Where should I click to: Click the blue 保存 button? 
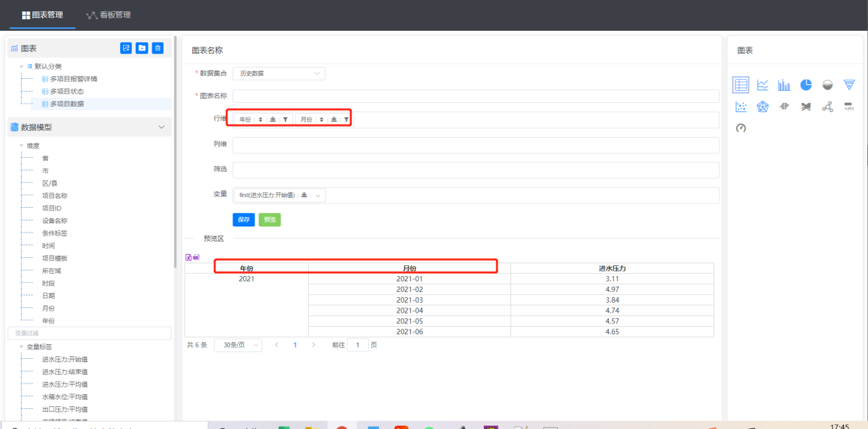243,219
